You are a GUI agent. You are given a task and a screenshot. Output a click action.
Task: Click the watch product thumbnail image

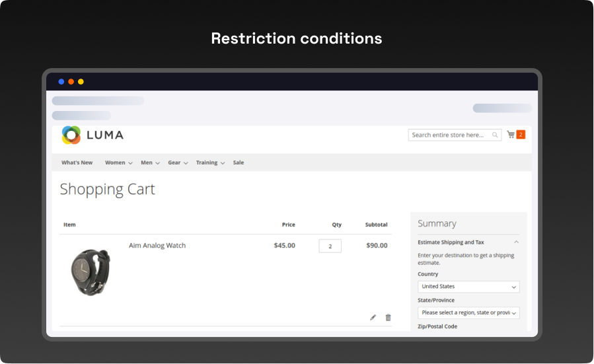[x=90, y=272]
